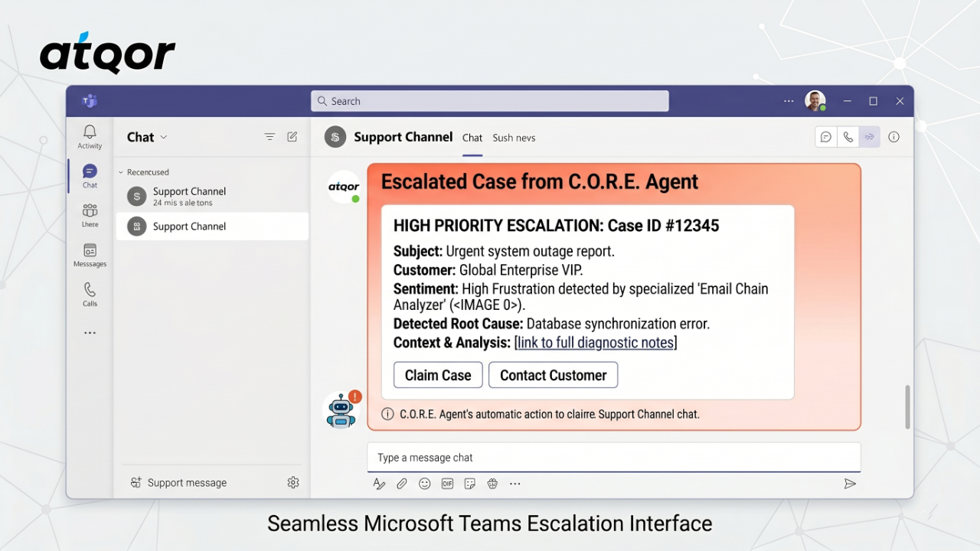
Task: Click the info icon beside automatic action note
Action: pos(387,414)
